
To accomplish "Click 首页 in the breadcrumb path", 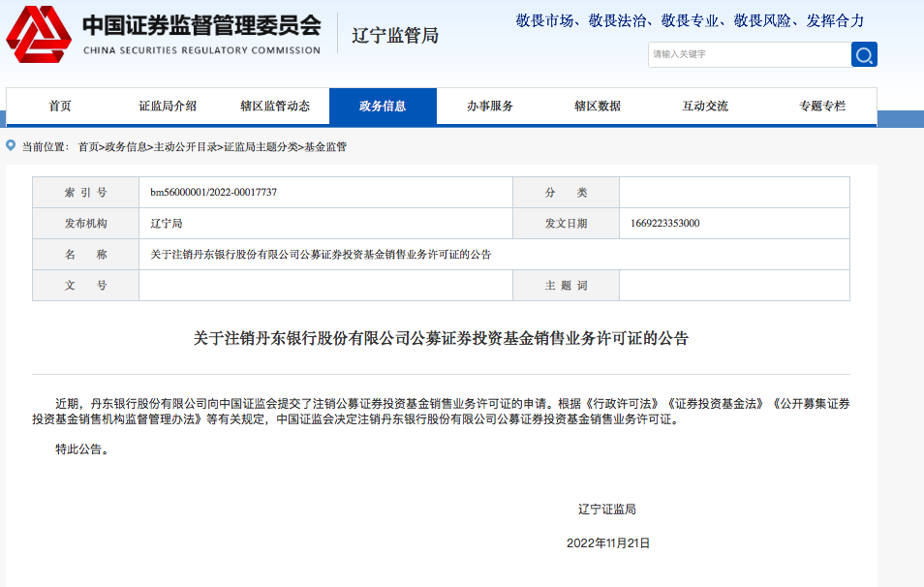I will click(x=88, y=147).
